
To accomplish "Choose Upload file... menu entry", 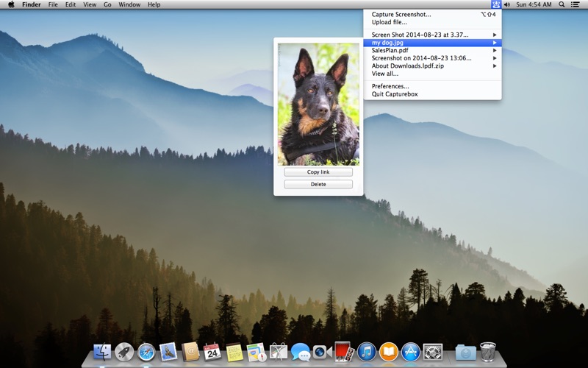I will coord(432,22).
